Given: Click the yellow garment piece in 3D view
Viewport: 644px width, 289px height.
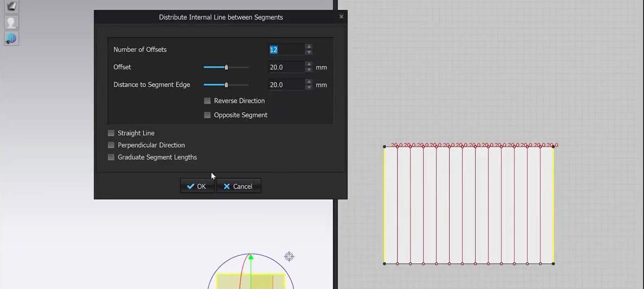Looking at the screenshot, I should point(251,281).
